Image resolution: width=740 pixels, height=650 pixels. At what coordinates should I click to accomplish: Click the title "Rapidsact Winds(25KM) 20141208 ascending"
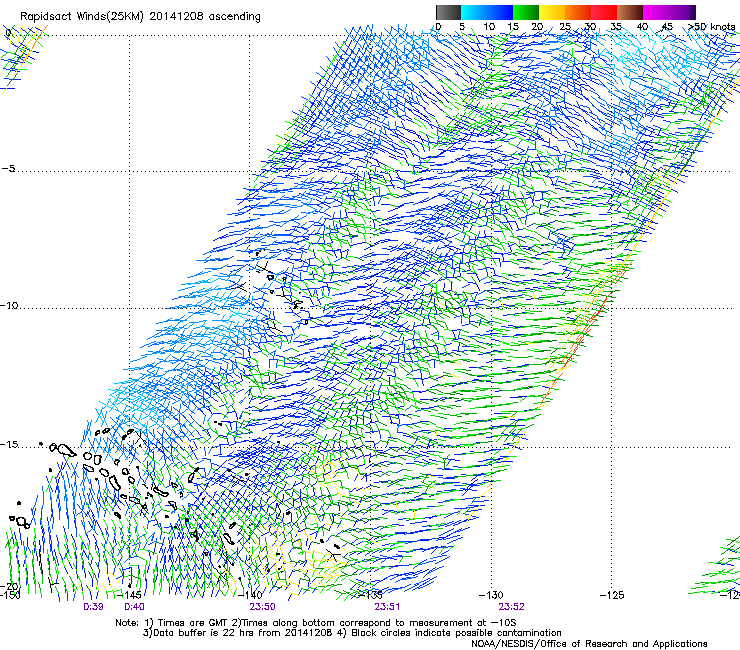(x=140, y=17)
